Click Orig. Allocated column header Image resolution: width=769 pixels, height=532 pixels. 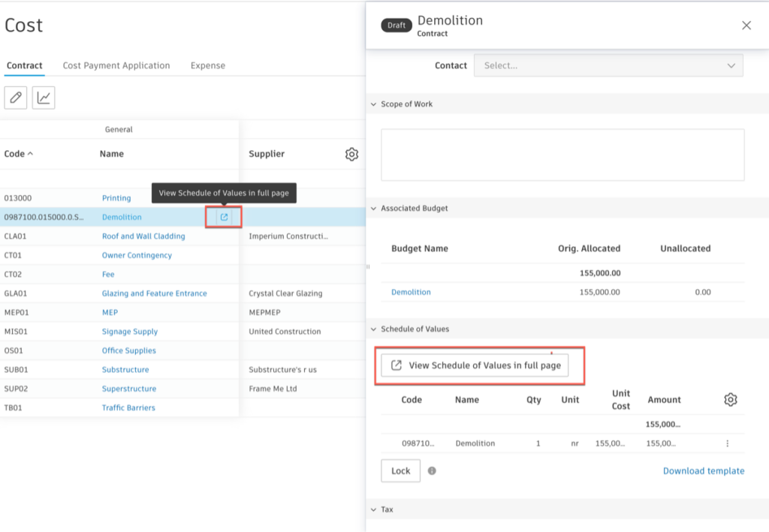click(x=589, y=248)
